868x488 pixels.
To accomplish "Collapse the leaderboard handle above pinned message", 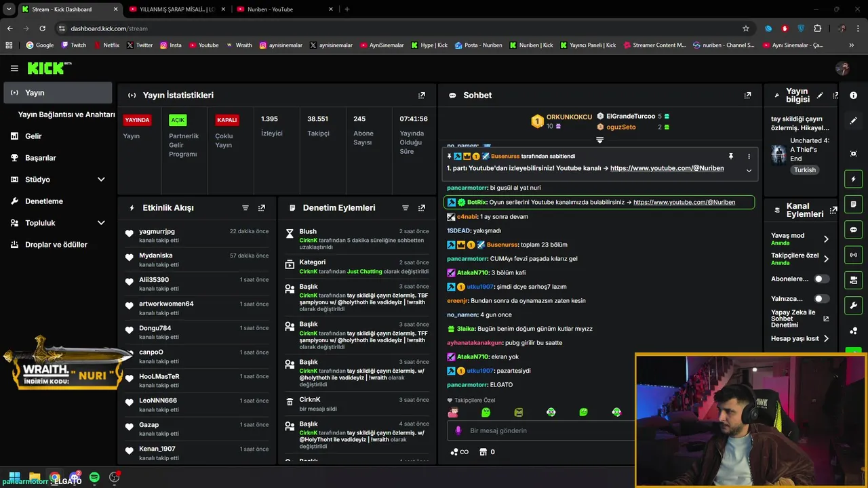I will pos(599,140).
